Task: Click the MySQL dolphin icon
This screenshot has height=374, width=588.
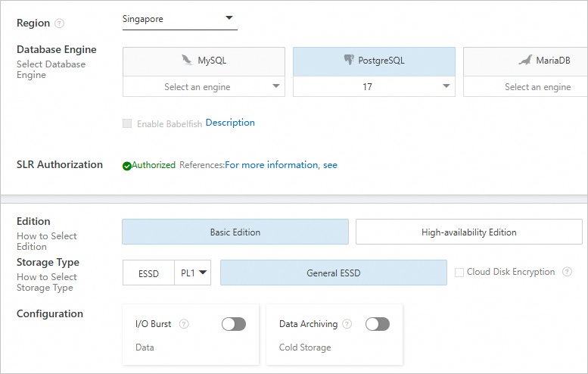Action: [187, 61]
